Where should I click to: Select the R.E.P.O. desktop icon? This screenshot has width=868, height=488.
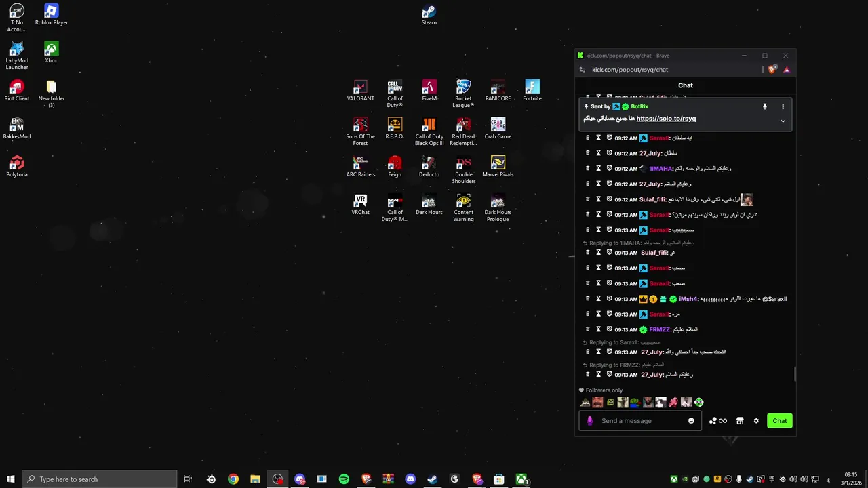click(395, 129)
